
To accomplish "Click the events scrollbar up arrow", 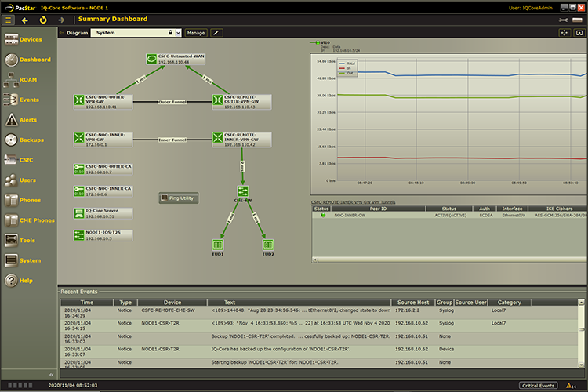I will pyautogui.click(x=581, y=302).
